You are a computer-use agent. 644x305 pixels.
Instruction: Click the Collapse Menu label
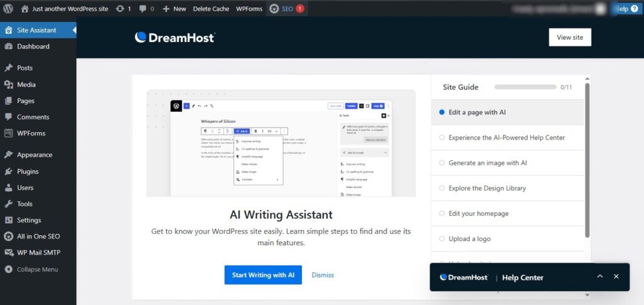pos(37,269)
